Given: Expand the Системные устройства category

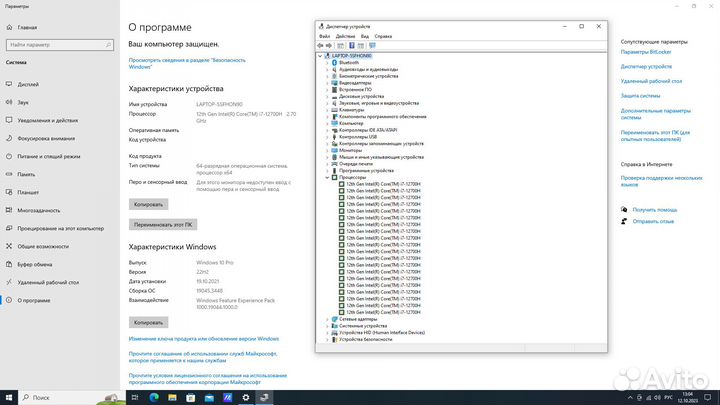Looking at the screenshot, I should pyautogui.click(x=327, y=326).
